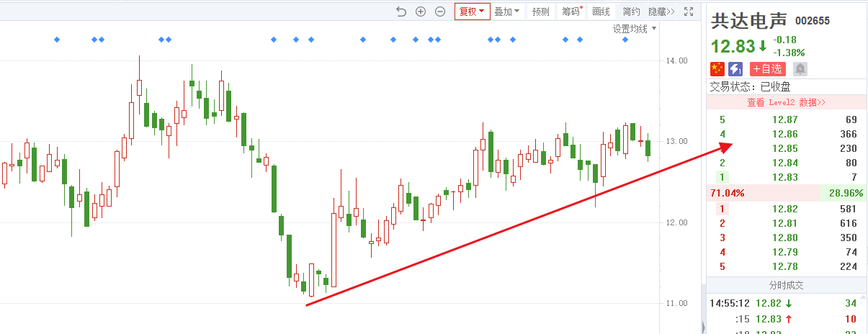Open the 复权 dropdown
Viewport: 868px width, 334px height.
[472, 12]
